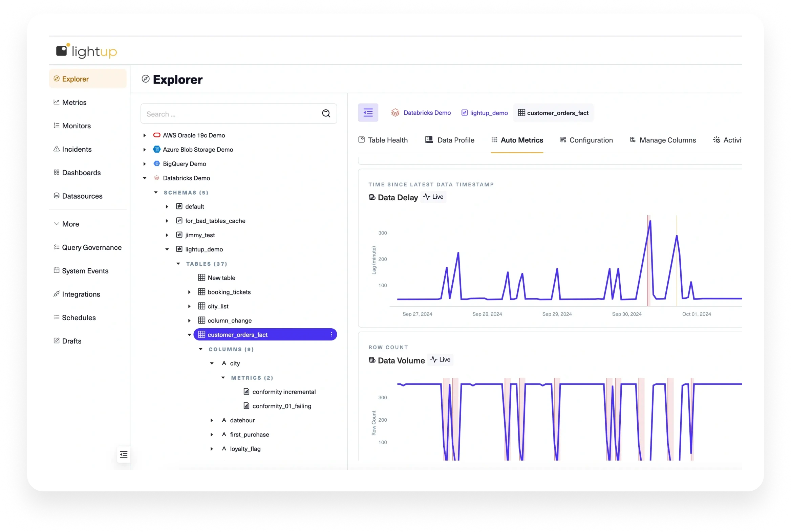Viewport: 791px width, 532px height.
Task: Open the search magnifier in the search box
Action: (325, 113)
